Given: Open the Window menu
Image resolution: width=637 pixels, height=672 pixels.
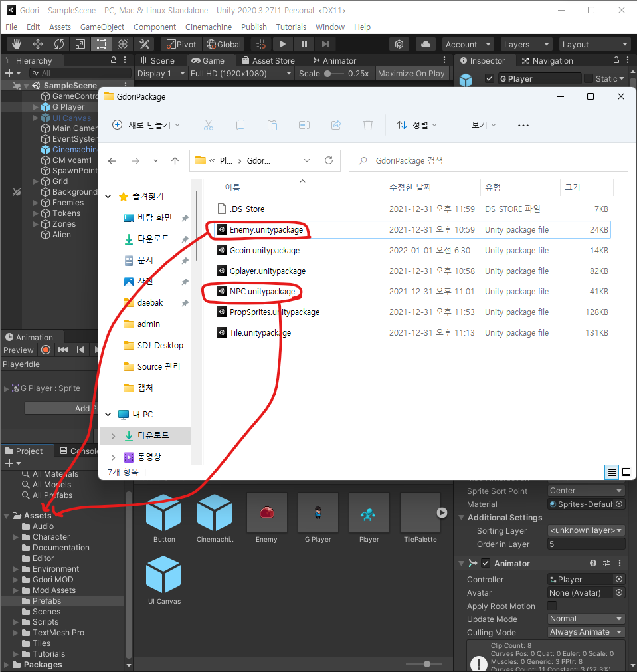Looking at the screenshot, I should pyautogui.click(x=330, y=27).
